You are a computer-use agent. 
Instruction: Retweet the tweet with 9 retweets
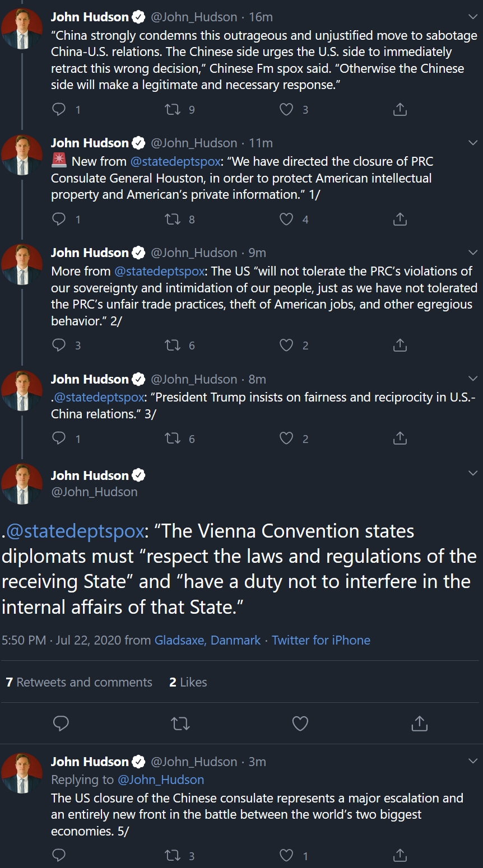(x=172, y=109)
